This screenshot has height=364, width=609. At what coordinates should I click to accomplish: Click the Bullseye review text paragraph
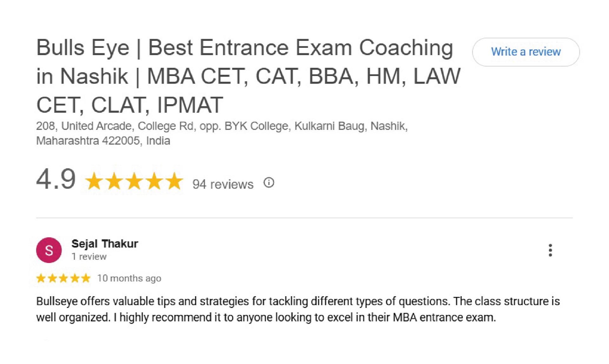pyautogui.click(x=298, y=309)
